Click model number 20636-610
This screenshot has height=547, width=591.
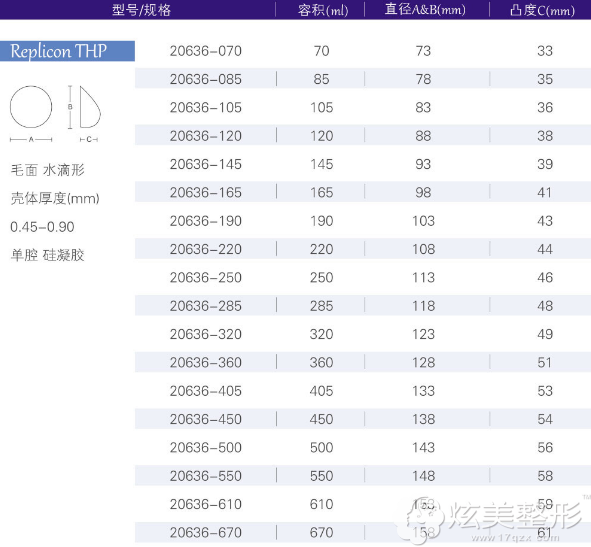[205, 504]
